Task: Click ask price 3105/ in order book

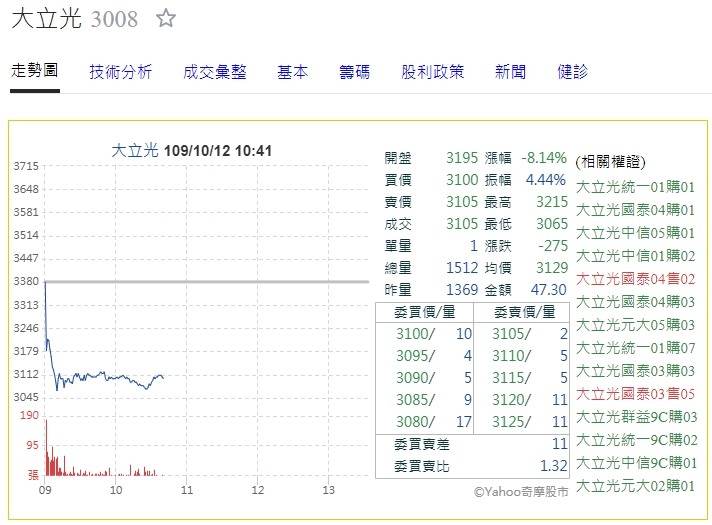Action: pos(511,334)
